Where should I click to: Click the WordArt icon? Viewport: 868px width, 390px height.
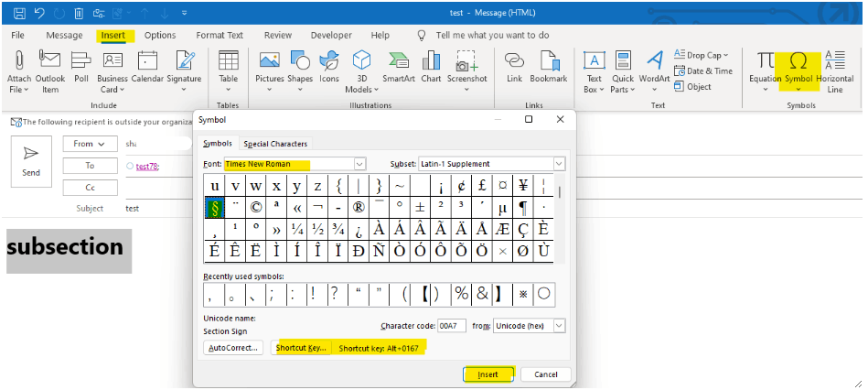click(x=654, y=61)
